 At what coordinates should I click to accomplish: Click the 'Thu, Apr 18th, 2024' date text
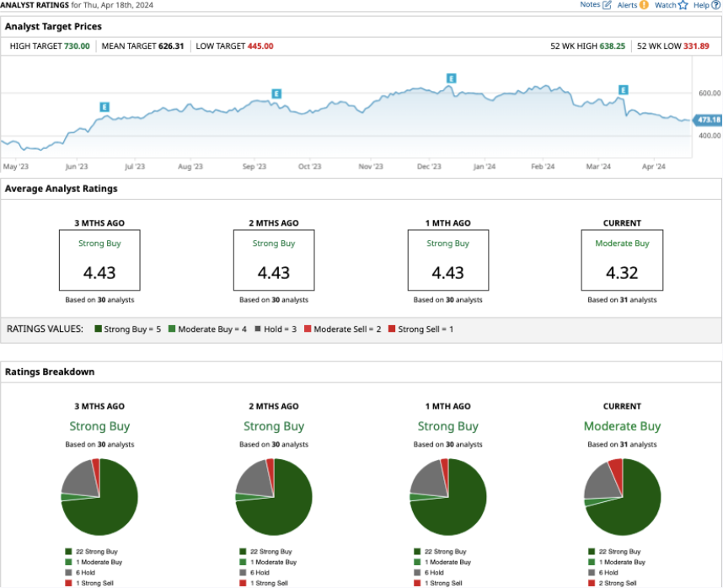point(118,5)
